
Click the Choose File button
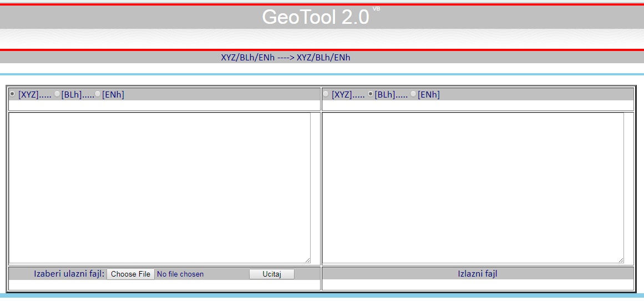coord(130,274)
